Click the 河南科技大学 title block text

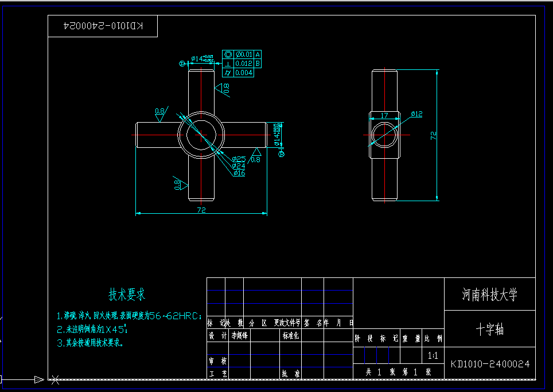489,295
